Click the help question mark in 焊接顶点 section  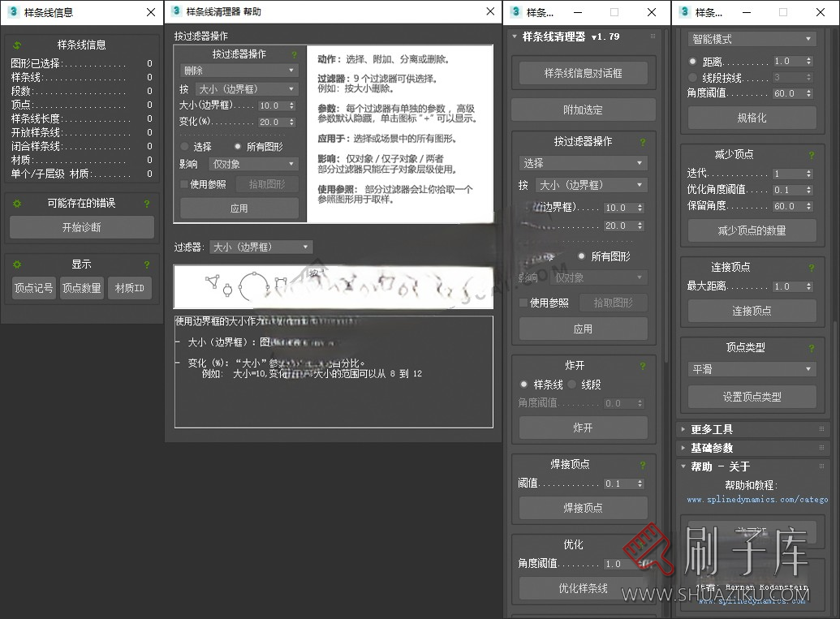643,465
